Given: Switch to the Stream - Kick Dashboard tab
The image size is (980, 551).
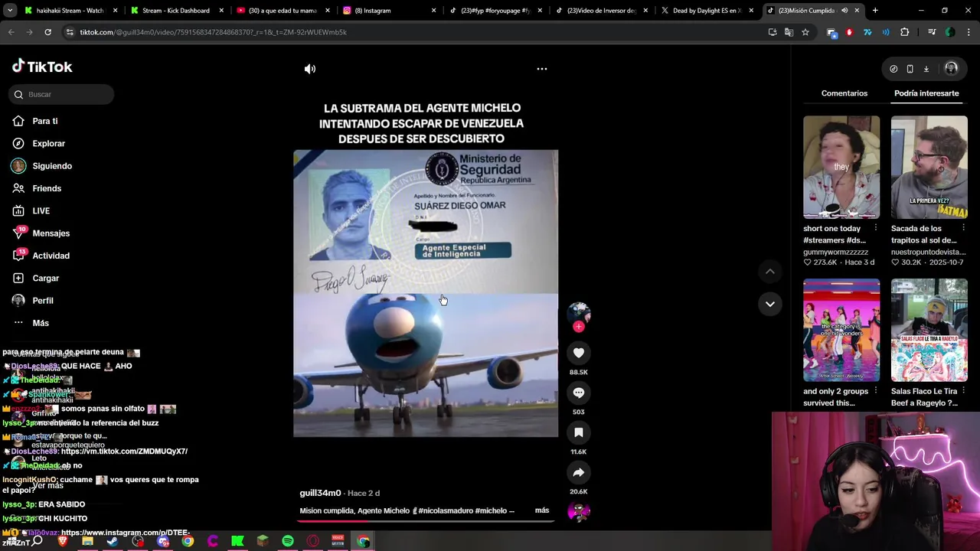Looking at the screenshot, I should [175, 11].
